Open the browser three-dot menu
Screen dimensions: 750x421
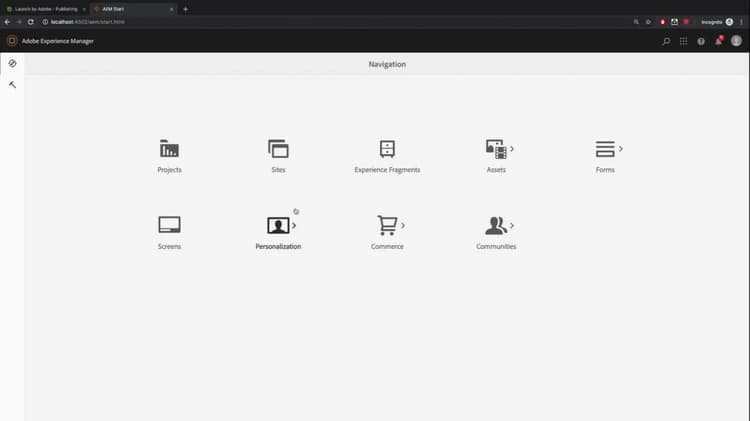click(x=741, y=22)
